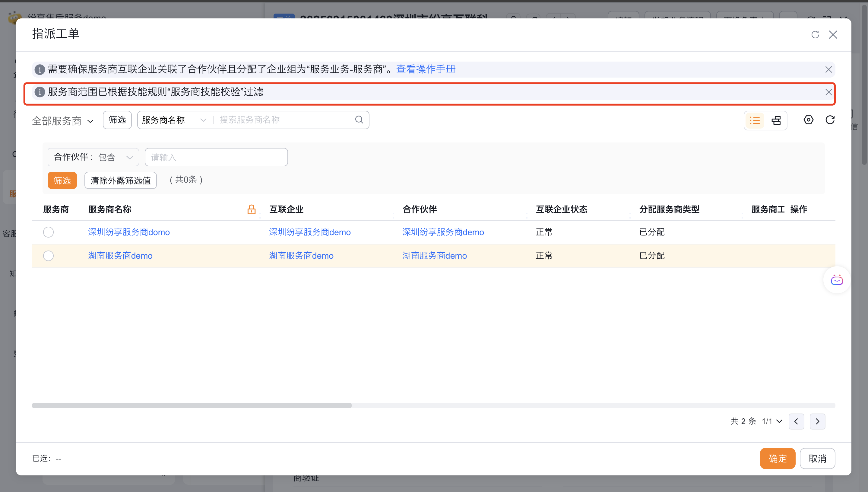This screenshot has height=492, width=868.
Task: Select the radio button for 湖南服务商demo
Action: point(48,256)
